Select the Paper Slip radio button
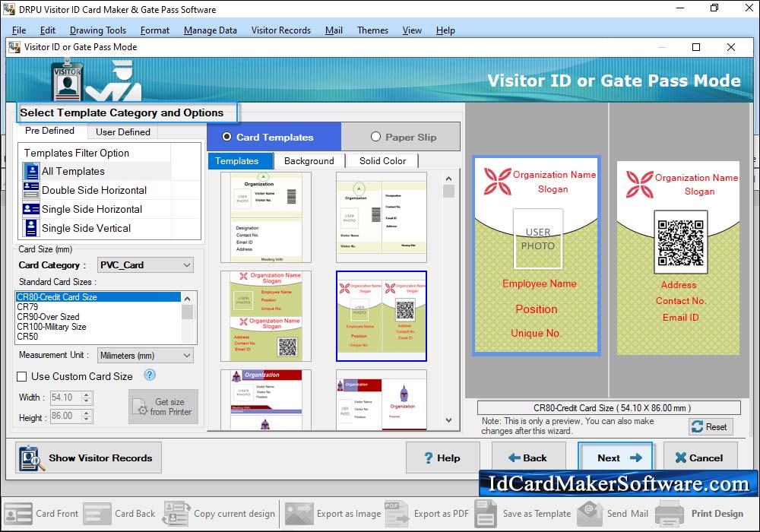This screenshot has height=532, width=760. point(375,137)
